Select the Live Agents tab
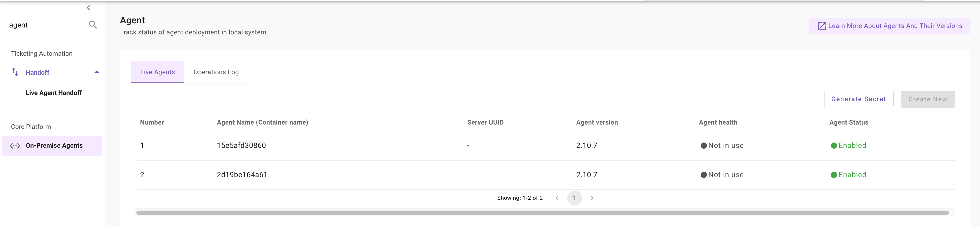980x227 pixels. pyautogui.click(x=157, y=72)
